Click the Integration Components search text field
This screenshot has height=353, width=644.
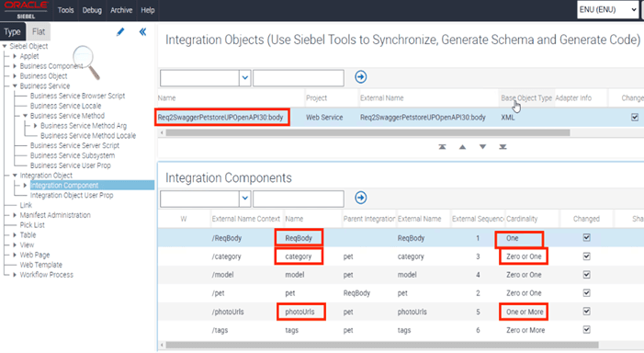[x=299, y=199]
